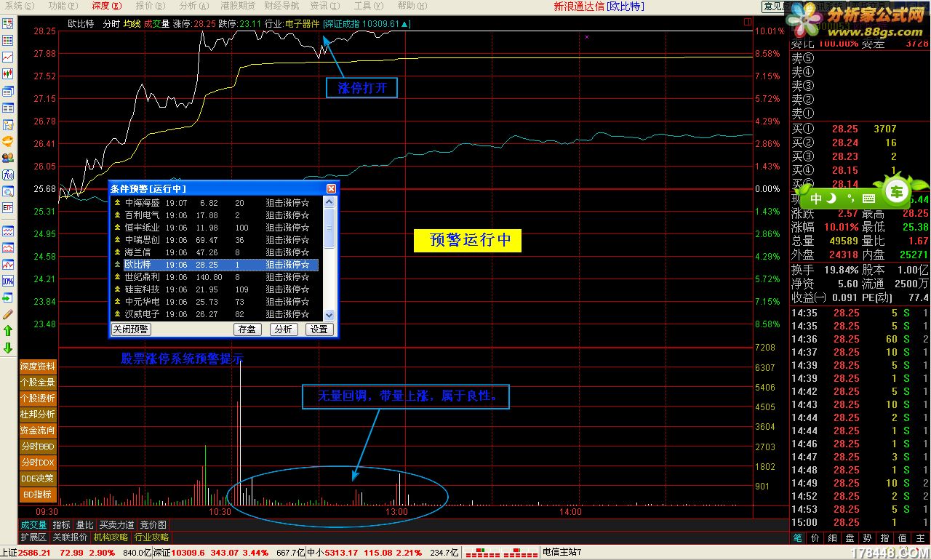Click the 资金流向 side button
931x560 pixels.
[x=38, y=431]
